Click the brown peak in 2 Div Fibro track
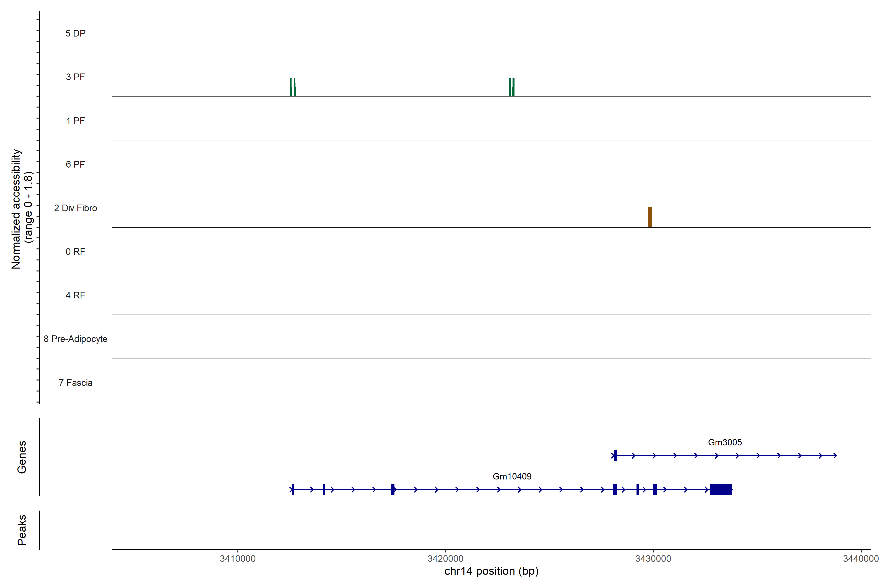Screen dimensions: 882x588 tap(650, 218)
